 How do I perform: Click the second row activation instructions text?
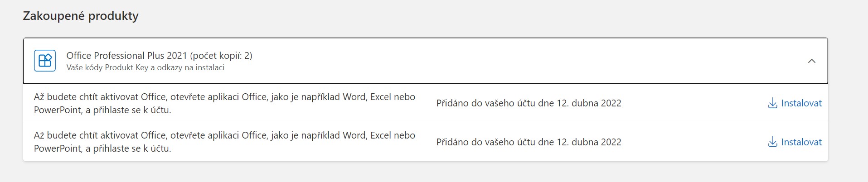pos(224,142)
